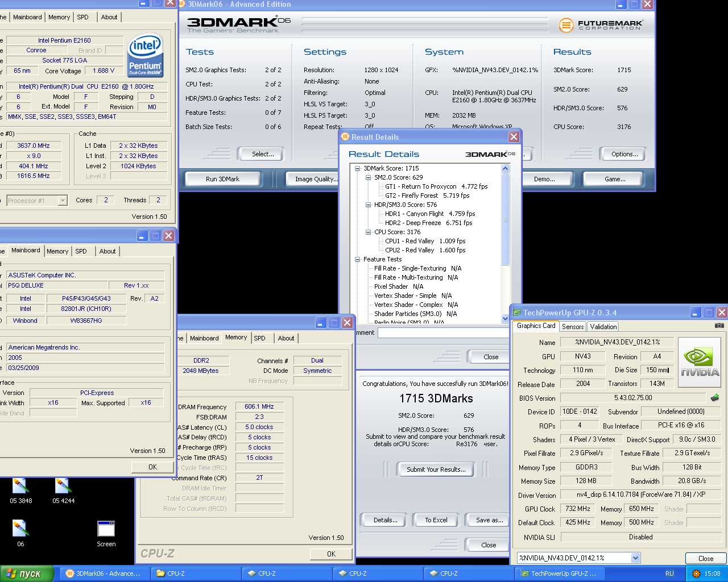
Task: Open the '05 4244' desktop icon
Action: (64, 491)
